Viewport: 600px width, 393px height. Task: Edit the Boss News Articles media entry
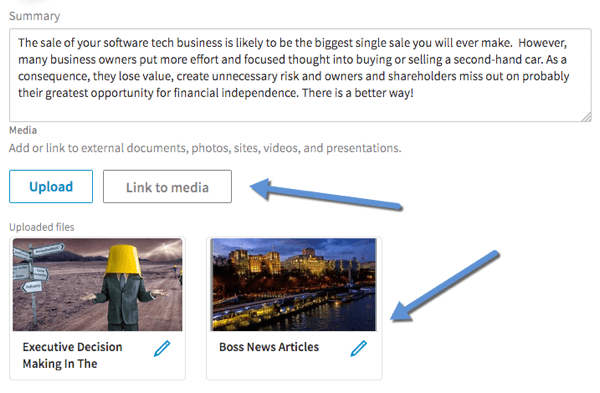pyautogui.click(x=359, y=348)
